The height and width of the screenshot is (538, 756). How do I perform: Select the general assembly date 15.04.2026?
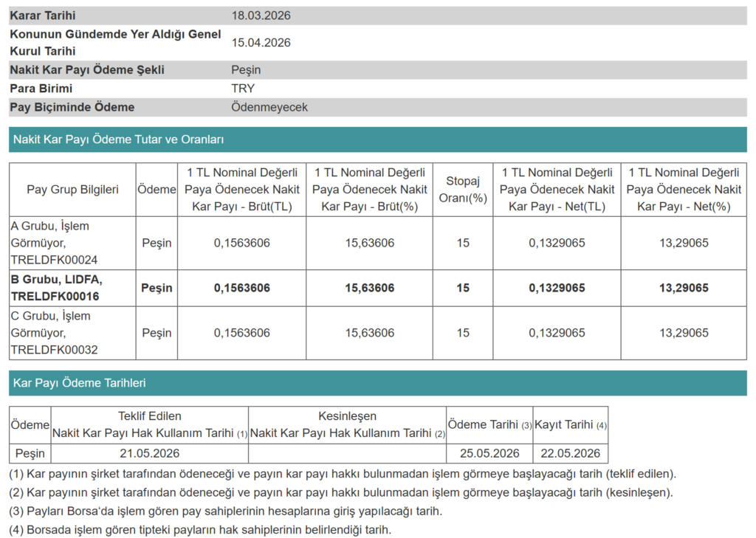point(261,43)
